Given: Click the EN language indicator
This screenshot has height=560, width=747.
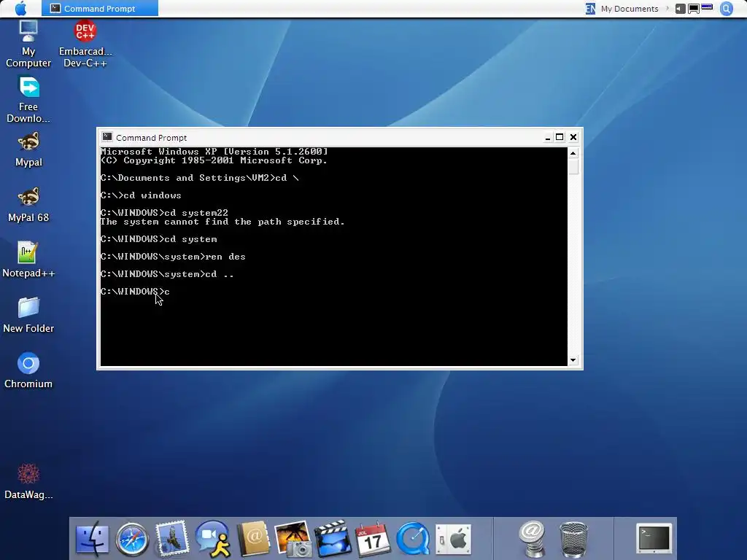Looking at the screenshot, I should (590, 9).
